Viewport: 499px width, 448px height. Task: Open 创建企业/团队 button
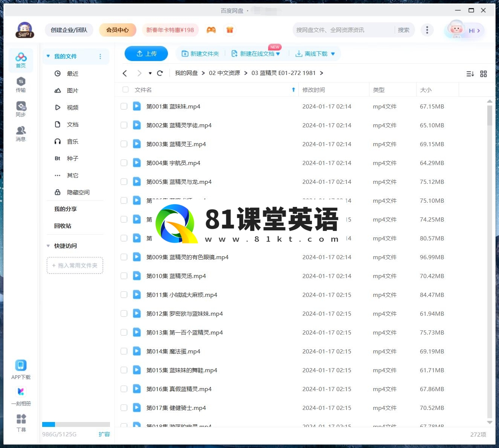click(x=69, y=30)
